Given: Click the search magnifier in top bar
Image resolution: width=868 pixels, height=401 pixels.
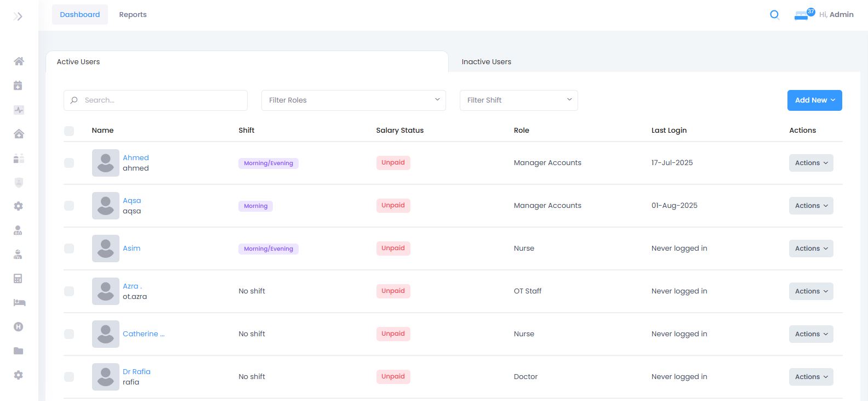Looking at the screenshot, I should pyautogui.click(x=774, y=15).
